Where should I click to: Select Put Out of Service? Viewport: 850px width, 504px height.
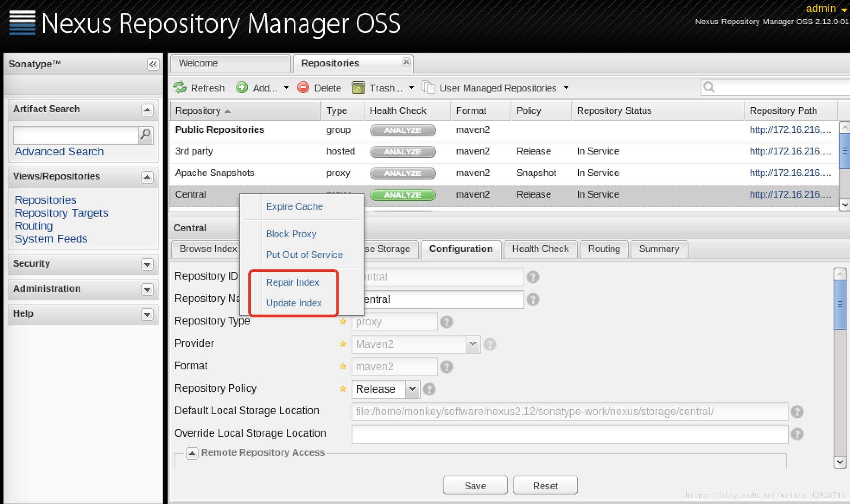[304, 255]
